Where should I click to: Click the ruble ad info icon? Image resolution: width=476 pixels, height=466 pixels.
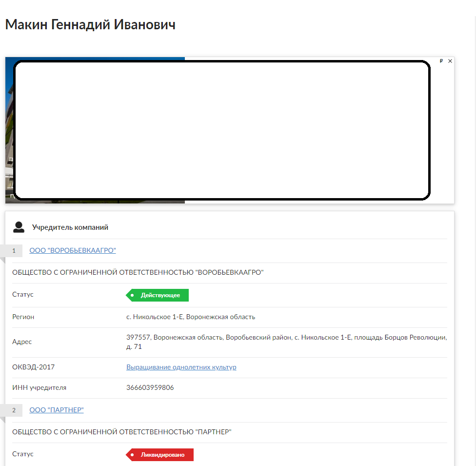pos(441,61)
